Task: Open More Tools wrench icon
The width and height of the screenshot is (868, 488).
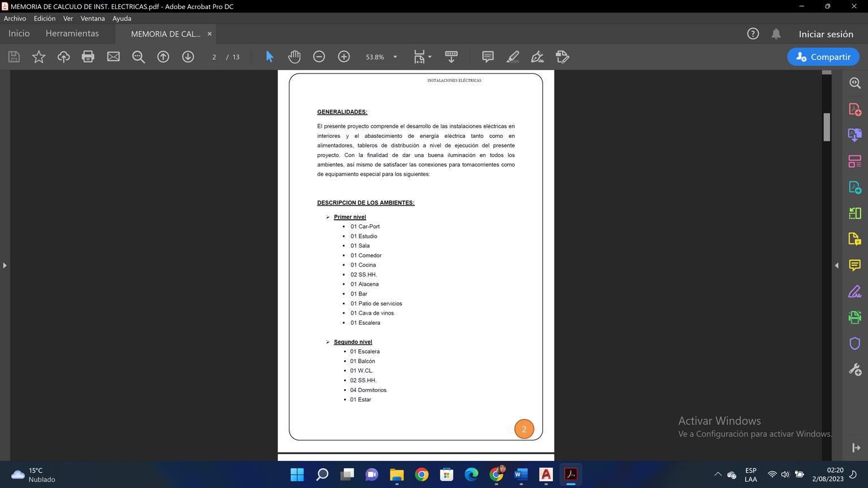Action: click(855, 369)
